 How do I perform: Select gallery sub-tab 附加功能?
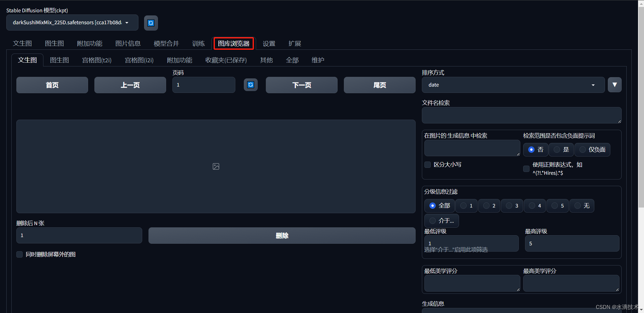[x=180, y=60]
